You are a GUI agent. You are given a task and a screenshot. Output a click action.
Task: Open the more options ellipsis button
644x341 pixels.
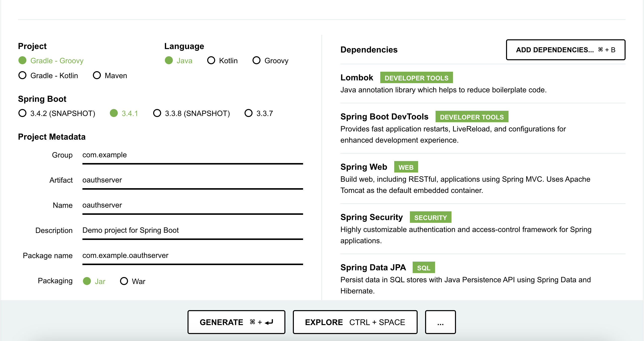pos(440,322)
